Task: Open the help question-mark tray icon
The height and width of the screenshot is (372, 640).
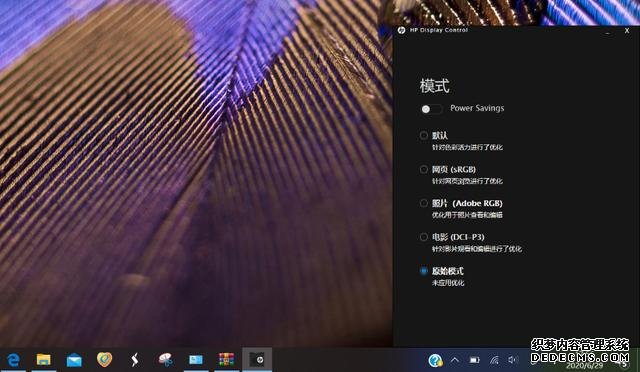Action: (x=435, y=360)
